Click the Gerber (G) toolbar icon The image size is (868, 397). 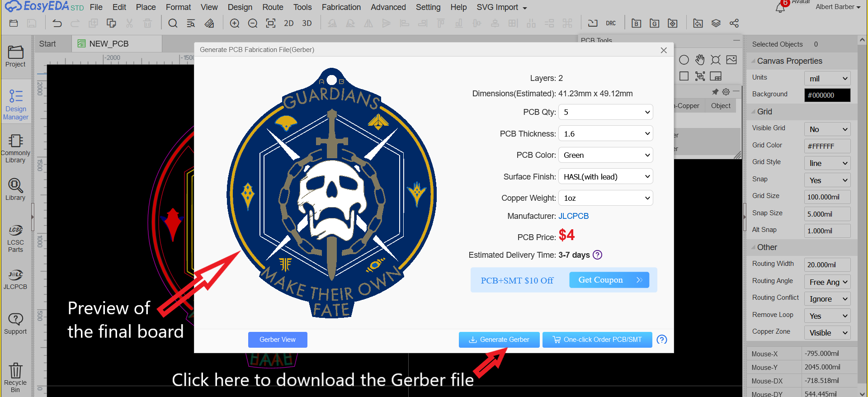pos(655,24)
